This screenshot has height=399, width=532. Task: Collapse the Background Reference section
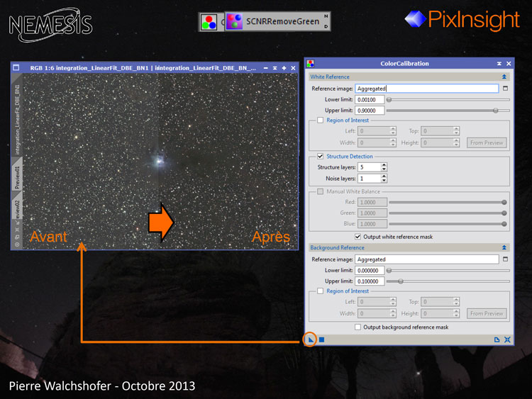[x=504, y=247]
